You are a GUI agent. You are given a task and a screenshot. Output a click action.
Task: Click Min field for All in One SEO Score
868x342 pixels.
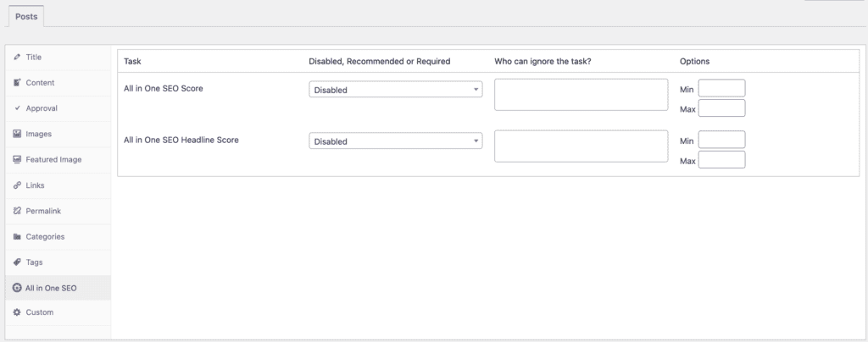click(721, 88)
